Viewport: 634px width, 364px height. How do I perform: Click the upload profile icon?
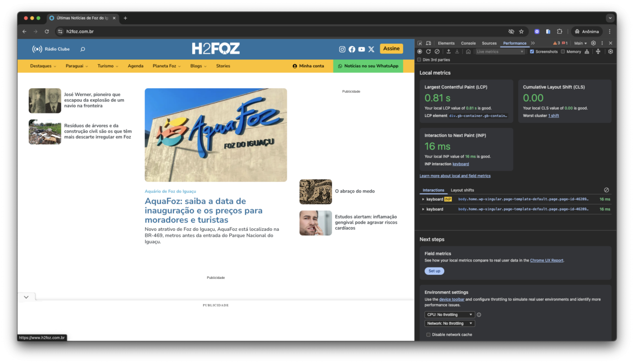click(x=448, y=52)
